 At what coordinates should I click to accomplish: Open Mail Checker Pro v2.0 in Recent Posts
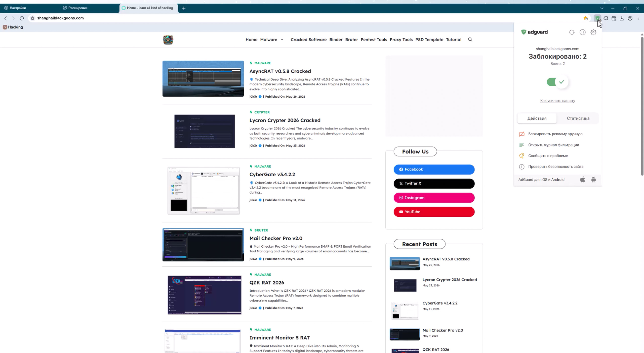pyautogui.click(x=442, y=330)
